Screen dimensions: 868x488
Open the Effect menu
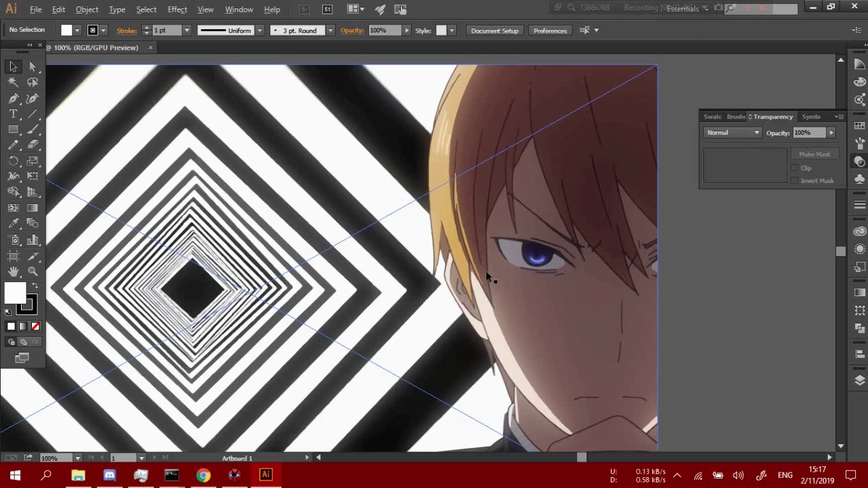click(x=177, y=9)
